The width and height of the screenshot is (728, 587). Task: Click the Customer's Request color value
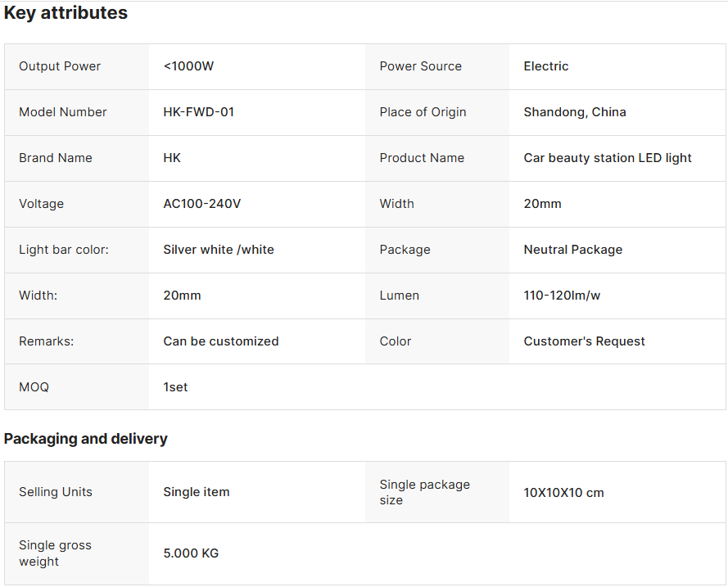pos(585,341)
